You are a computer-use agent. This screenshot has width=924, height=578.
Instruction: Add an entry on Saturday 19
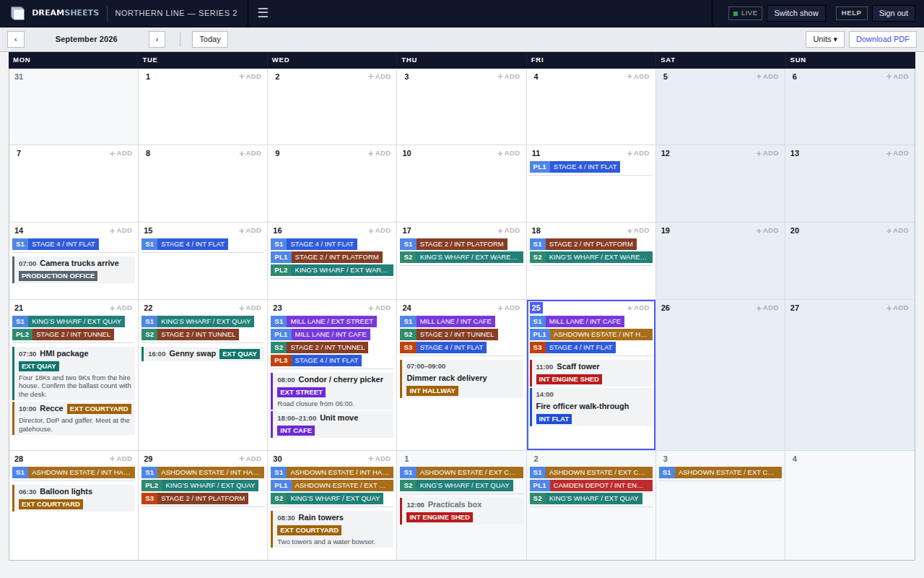click(x=767, y=230)
